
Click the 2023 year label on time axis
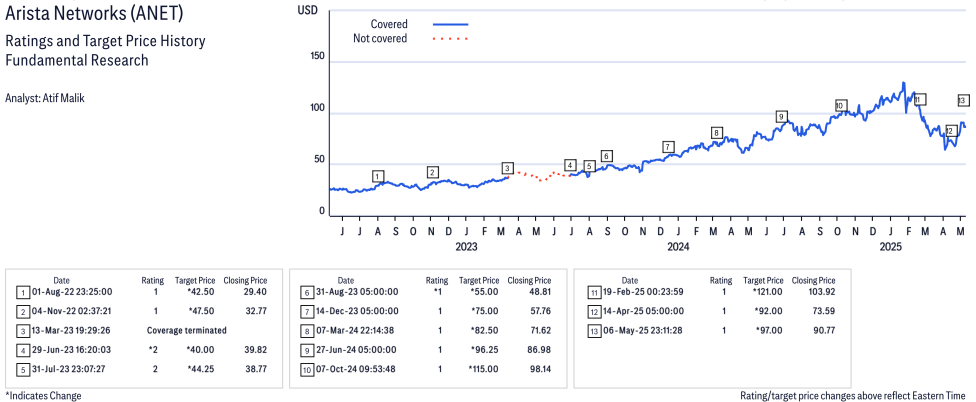(x=466, y=247)
